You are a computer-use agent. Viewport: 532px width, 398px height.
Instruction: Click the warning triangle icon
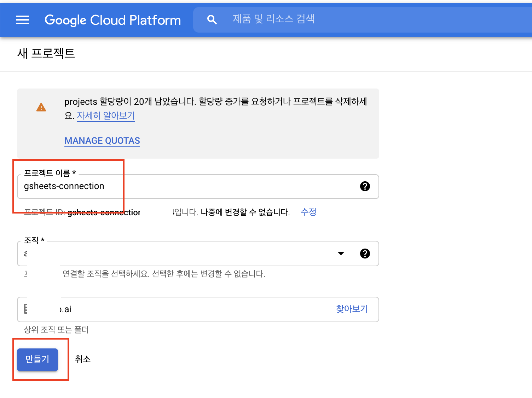click(41, 107)
